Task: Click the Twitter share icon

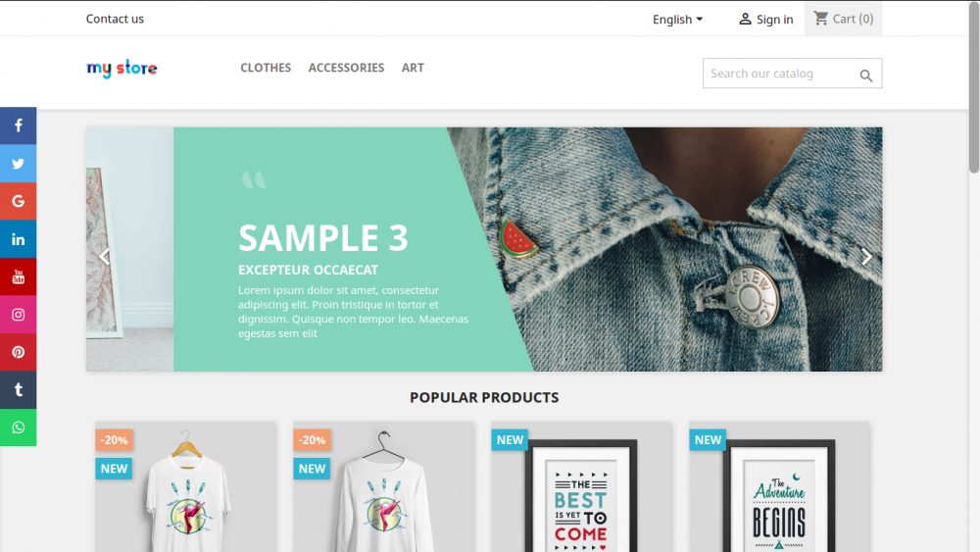Action: click(18, 163)
